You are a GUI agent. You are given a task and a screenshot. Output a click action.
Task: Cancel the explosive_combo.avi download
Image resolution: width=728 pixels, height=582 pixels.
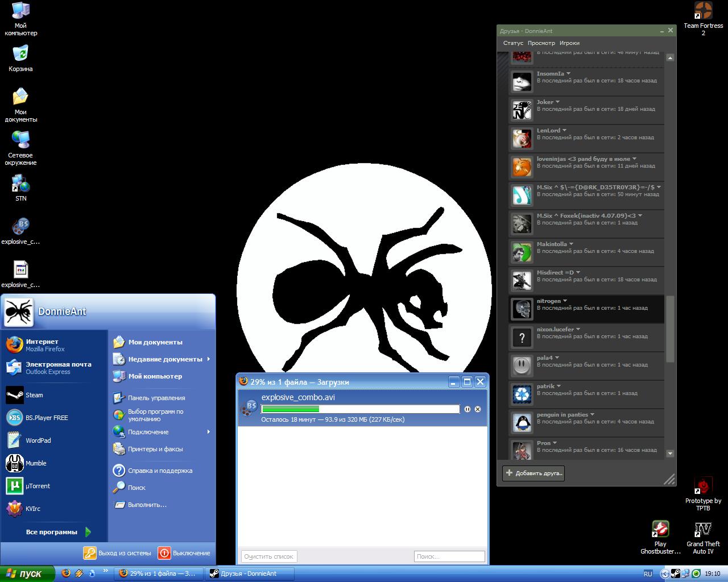tap(478, 409)
